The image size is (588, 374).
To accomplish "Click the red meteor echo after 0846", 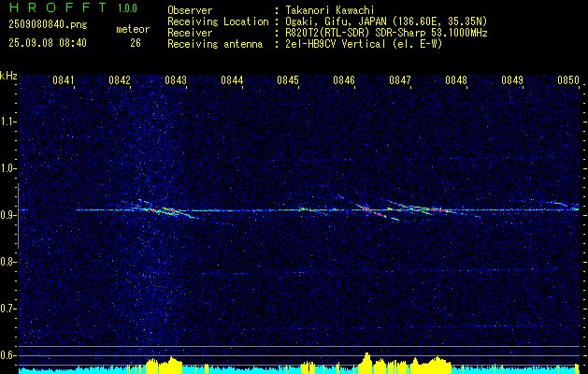I will [371, 210].
